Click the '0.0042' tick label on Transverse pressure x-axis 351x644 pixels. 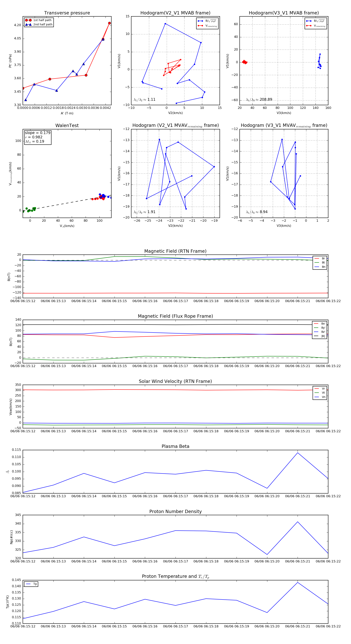click(x=105, y=108)
